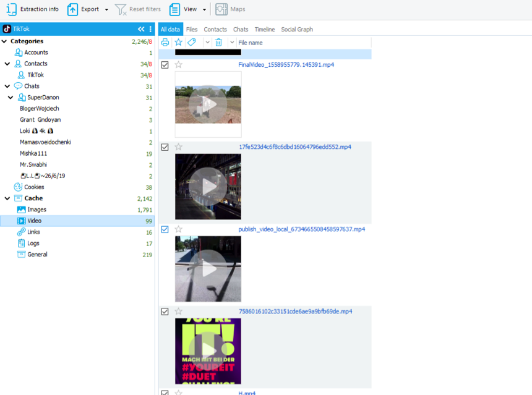Open the Export dropdown arrow
This screenshot has height=395, width=532.
(106, 10)
